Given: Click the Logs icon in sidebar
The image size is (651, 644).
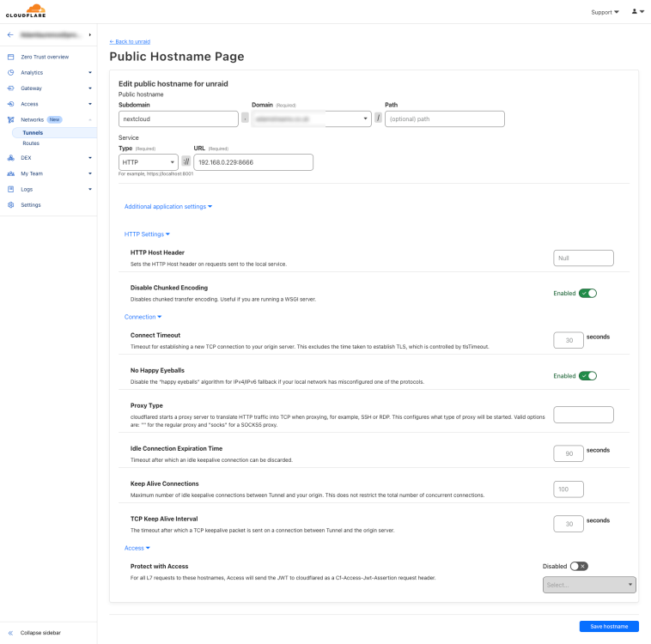Looking at the screenshot, I should tap(11, 190).
